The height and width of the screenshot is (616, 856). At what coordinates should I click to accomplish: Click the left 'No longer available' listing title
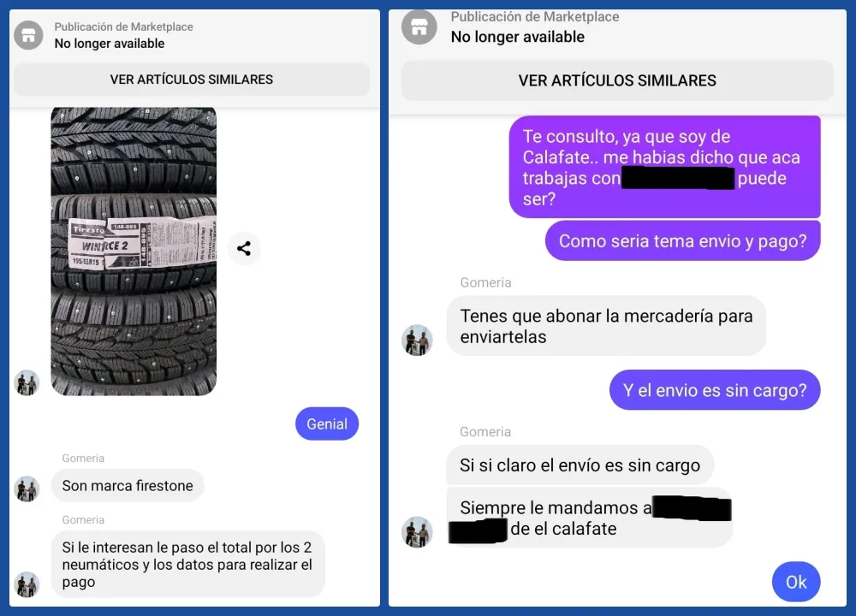tap(110, 44)
